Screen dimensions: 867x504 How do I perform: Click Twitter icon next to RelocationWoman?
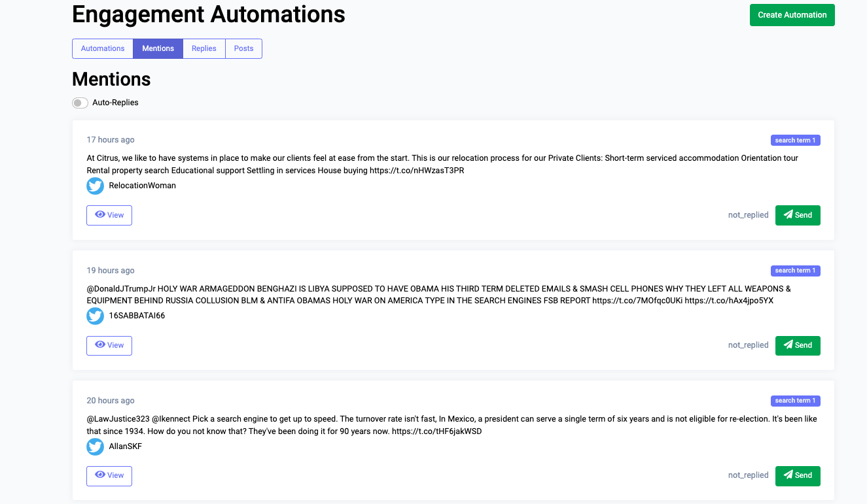[96, 186]
